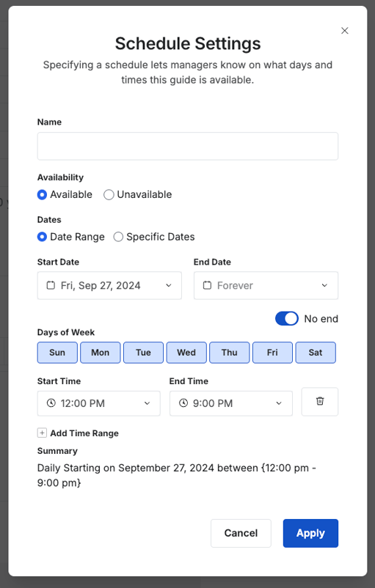The height and width of the screenshot is (588, 375).
Task: Choose the Specific Dates radio option
Action: [x=118, y=237]
